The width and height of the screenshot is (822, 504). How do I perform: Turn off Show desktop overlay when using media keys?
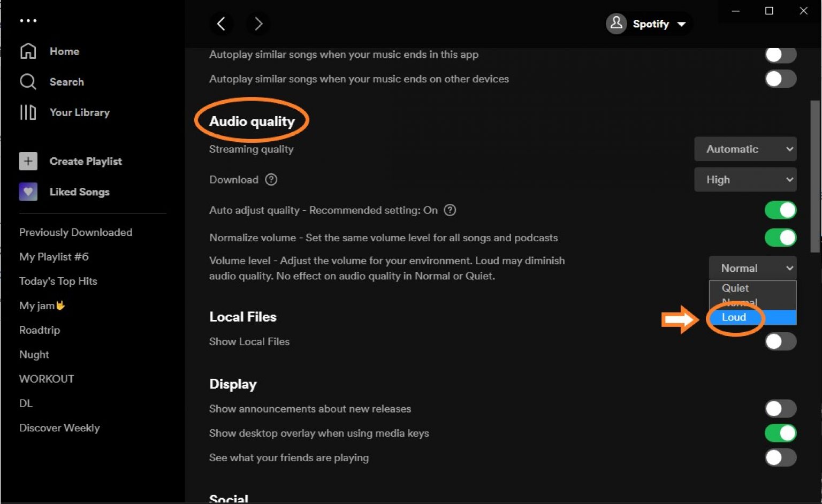point(780,433)
